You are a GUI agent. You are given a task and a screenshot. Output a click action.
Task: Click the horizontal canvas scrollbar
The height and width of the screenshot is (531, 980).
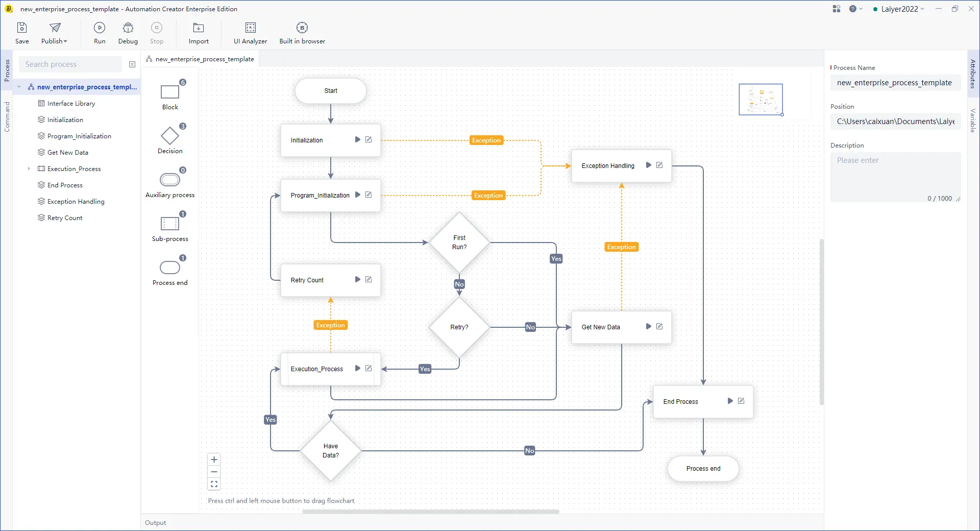431,511
